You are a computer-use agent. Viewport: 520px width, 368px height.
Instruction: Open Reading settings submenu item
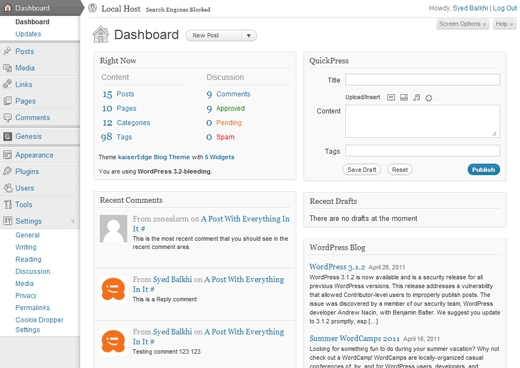28,259
